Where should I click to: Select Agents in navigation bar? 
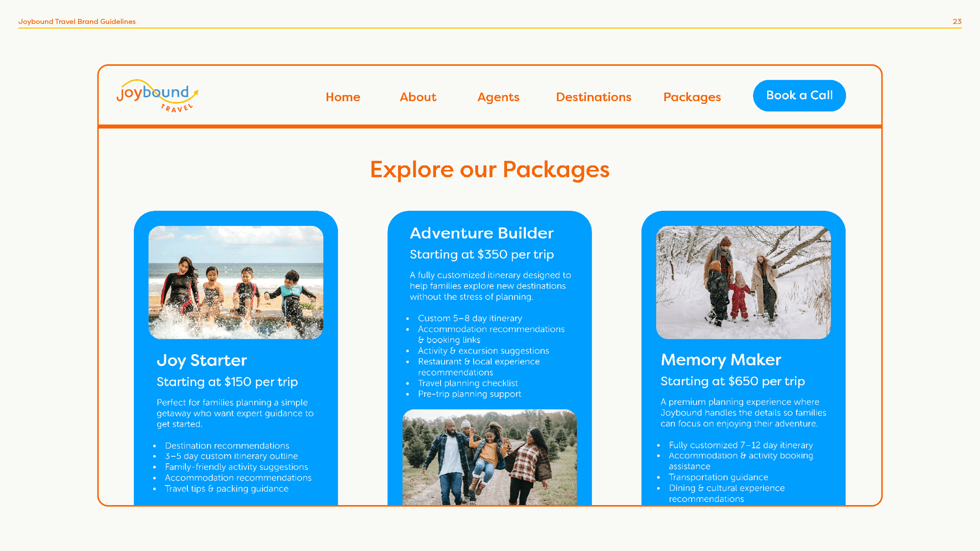[x=498, y=97]
